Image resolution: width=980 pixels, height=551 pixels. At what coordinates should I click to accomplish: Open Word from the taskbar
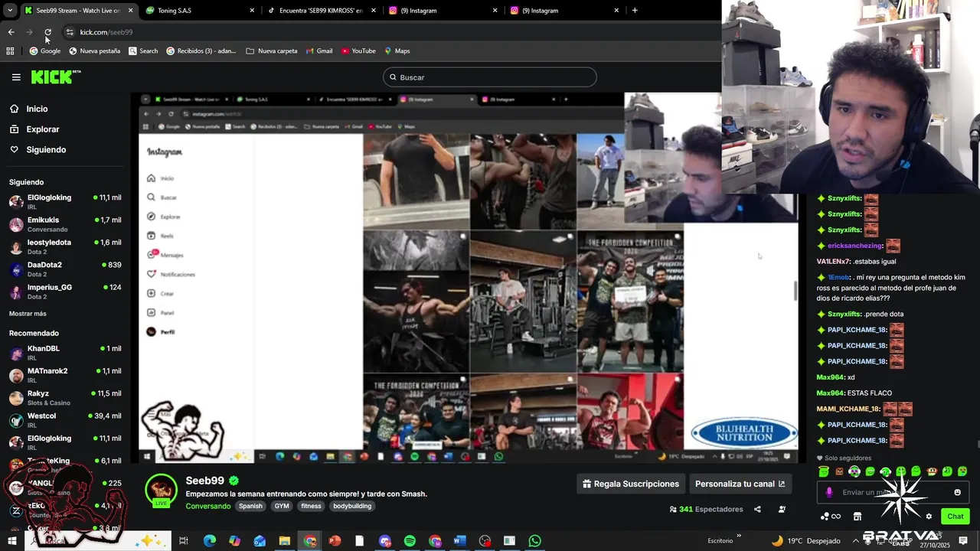(459, 541)
